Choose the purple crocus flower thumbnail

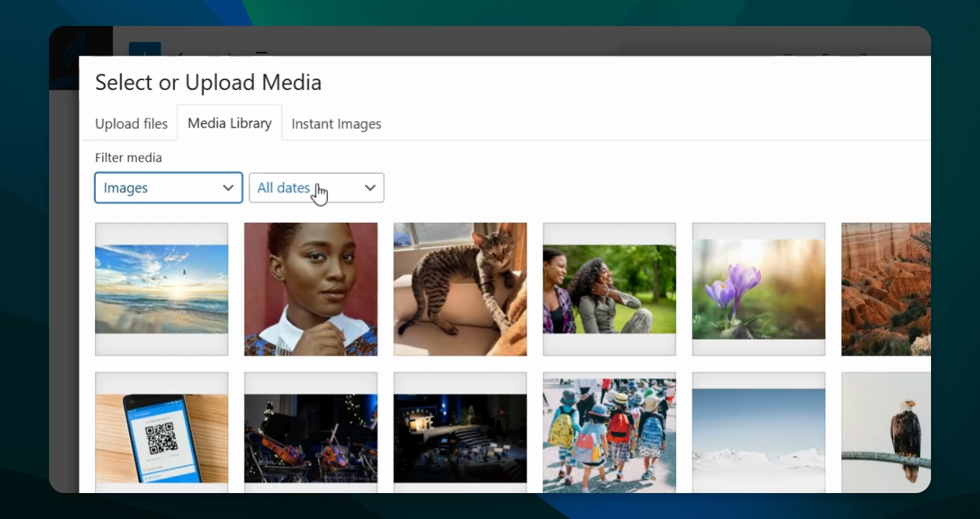[759, 289]
